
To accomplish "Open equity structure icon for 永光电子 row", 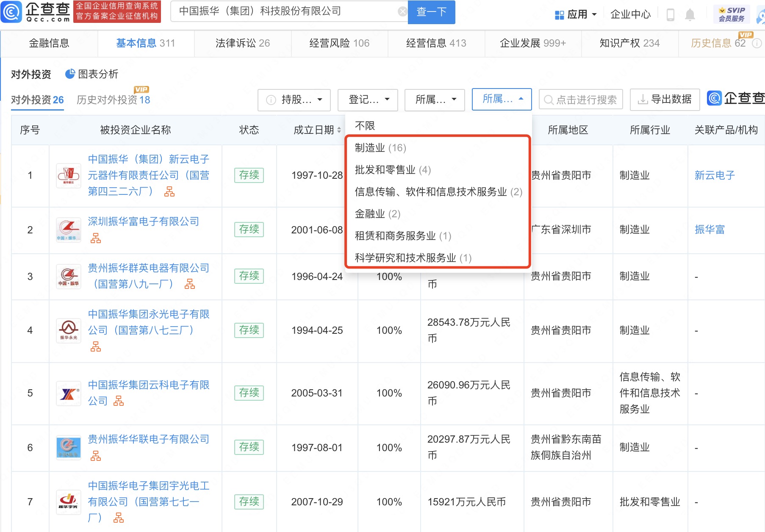I will coord(96,347).
